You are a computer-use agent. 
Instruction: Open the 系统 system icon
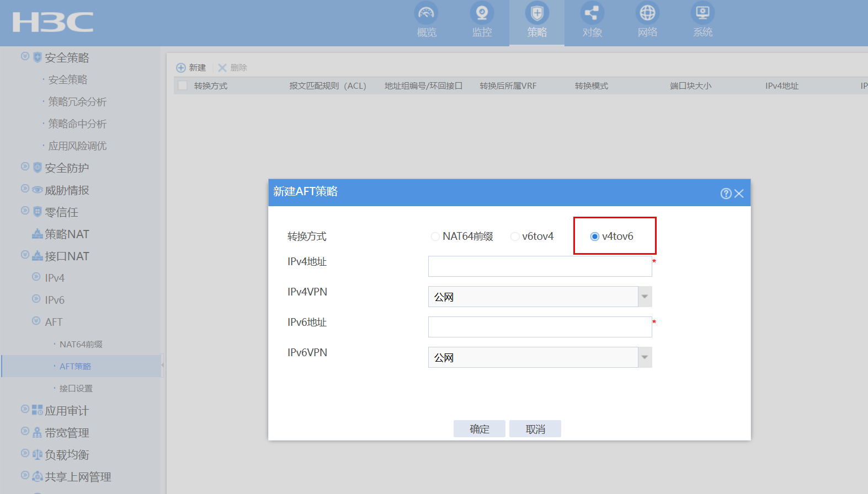tap(702, 13)
